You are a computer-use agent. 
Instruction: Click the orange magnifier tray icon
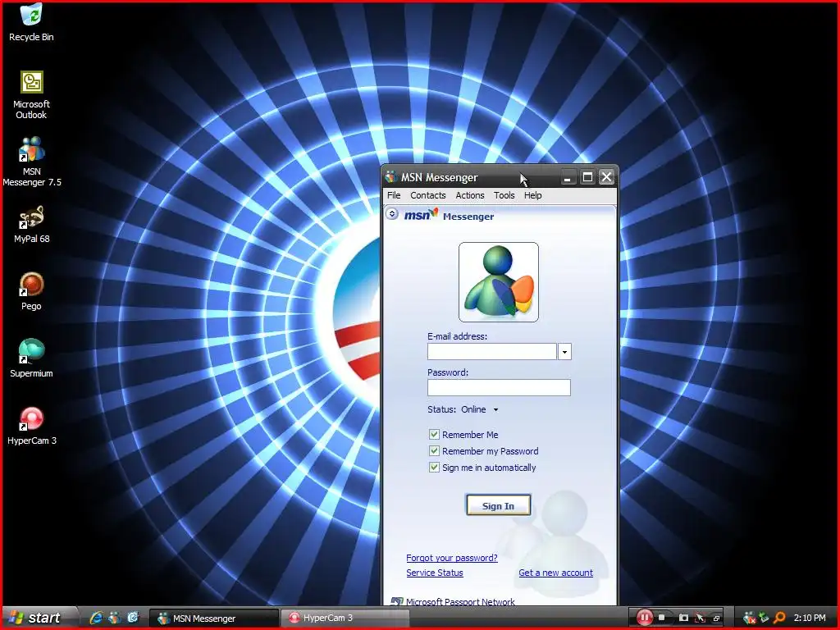[779, 618]
